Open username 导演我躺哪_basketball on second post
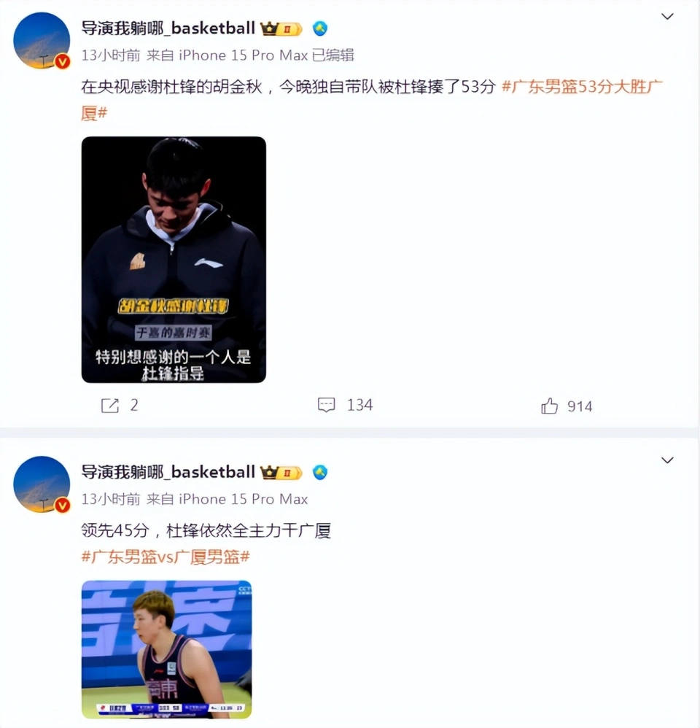 click(x=168, y=472)
